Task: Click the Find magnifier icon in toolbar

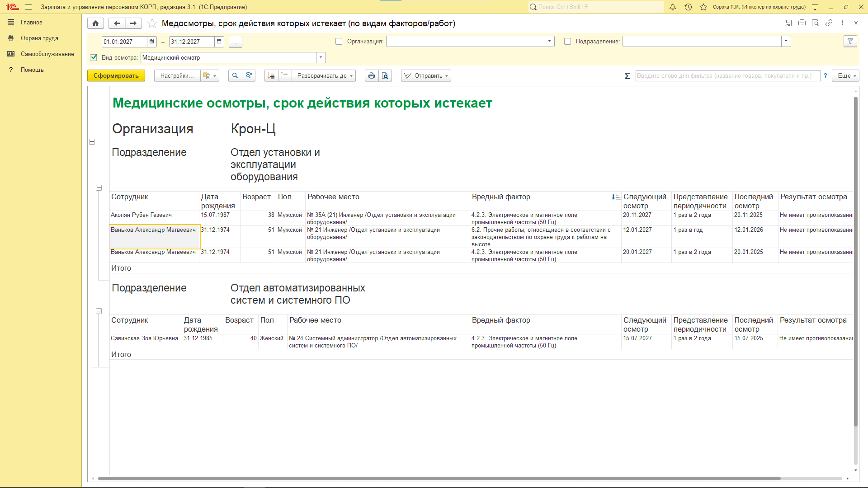Action: click(235, 76)
